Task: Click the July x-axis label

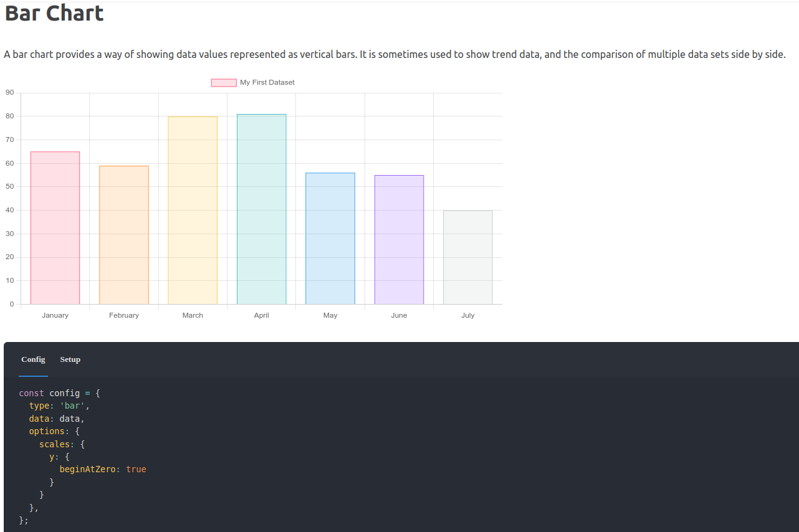Action: (x=467, y=315)
